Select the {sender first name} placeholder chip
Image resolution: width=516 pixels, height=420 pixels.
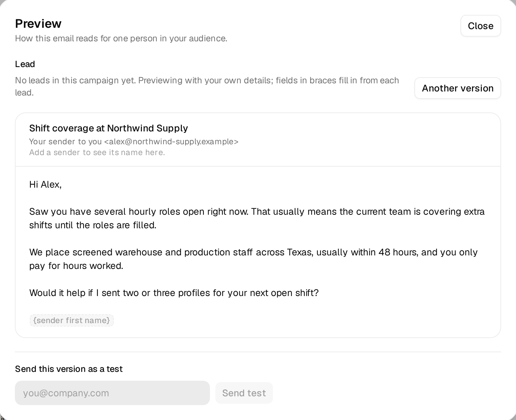coord(71,320)
